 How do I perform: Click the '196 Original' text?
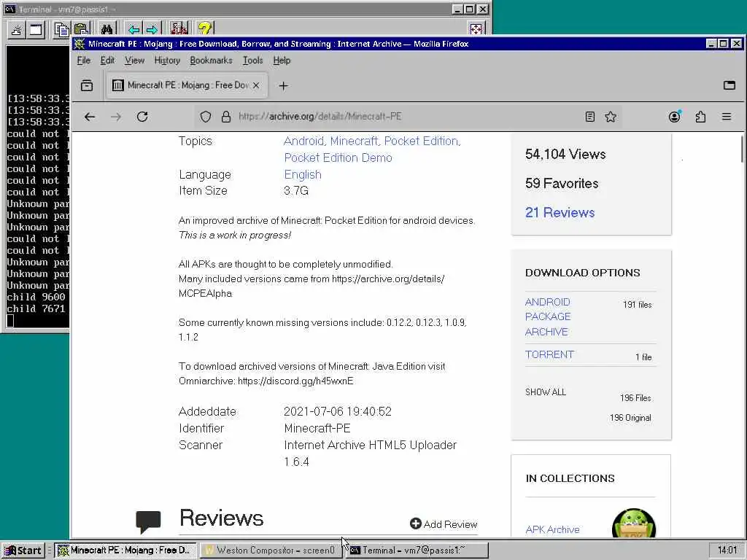(630, 418)
